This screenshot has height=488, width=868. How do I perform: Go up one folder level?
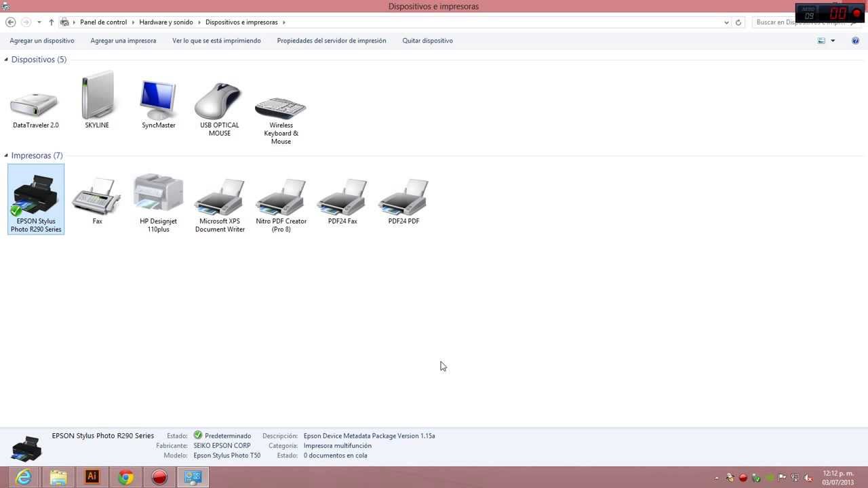51,22
